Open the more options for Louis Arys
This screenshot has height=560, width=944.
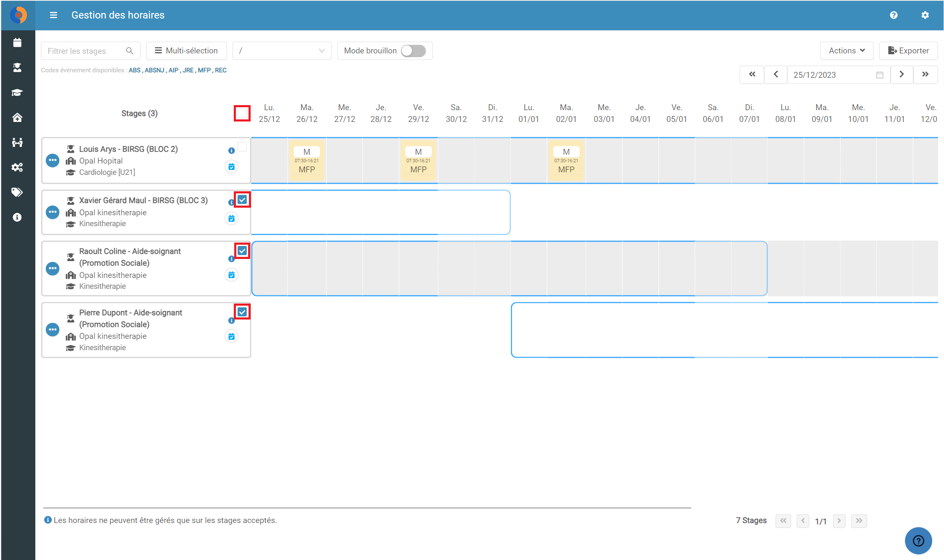point(53,161)
